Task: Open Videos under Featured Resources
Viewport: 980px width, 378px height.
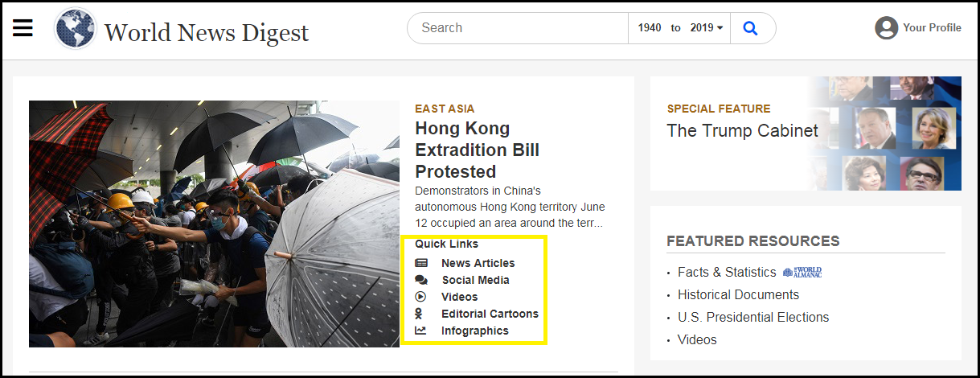Action: [x=697, y=340]
